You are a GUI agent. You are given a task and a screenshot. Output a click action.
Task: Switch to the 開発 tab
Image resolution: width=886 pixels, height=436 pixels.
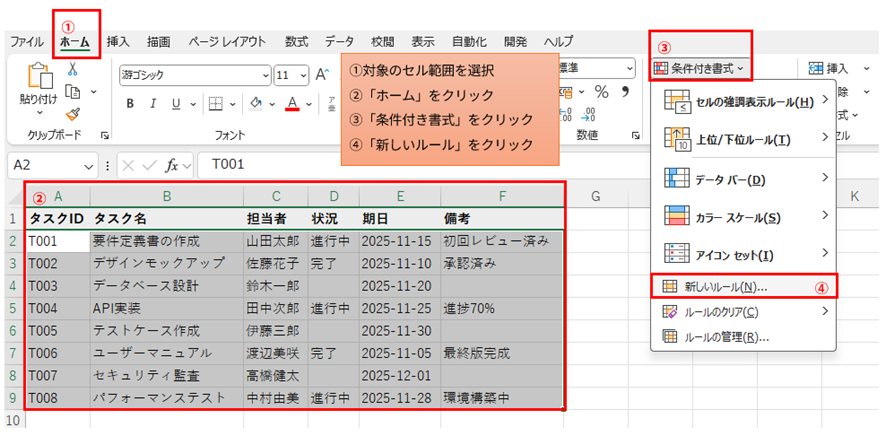pyautogui.click(x=515, y=42)
